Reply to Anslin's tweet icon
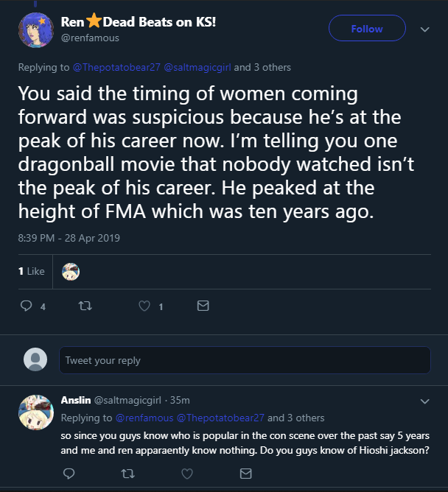Viewport: 448px width, 492px height. click(69, 474)
